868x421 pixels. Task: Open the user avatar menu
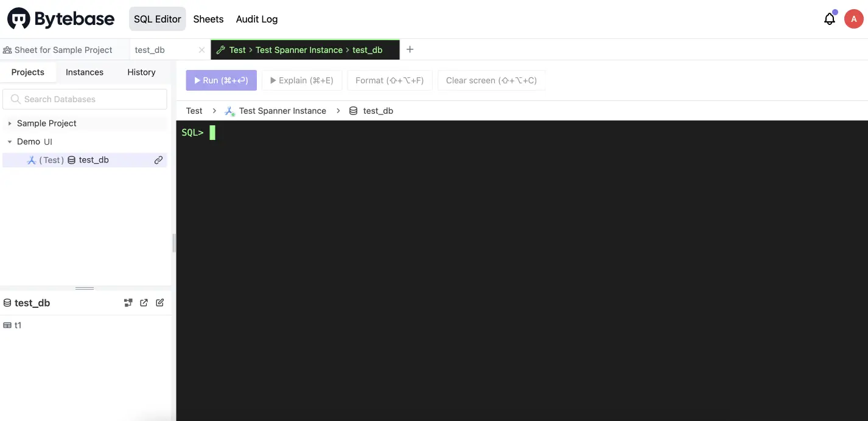click(x=853, y=19)
